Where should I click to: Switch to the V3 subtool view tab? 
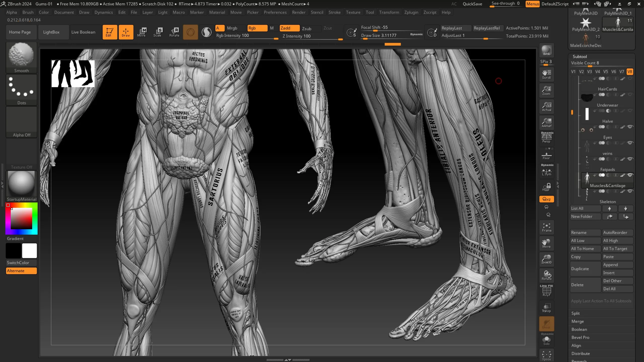point(590,72)
